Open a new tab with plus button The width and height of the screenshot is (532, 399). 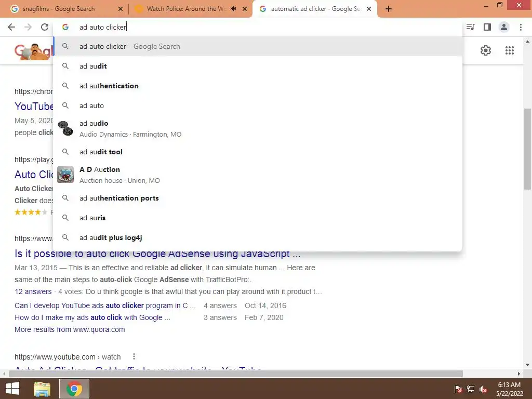[x=389, y=9]
